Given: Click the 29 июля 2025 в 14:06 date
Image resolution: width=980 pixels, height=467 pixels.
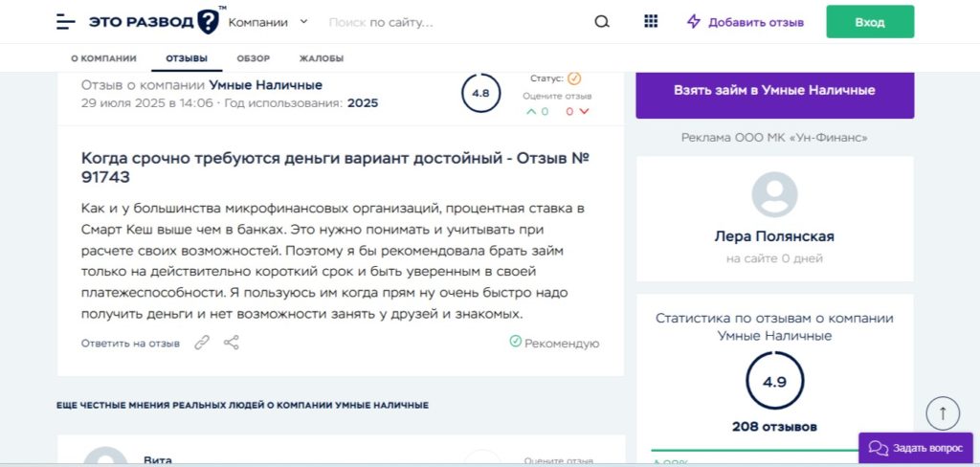Looking at the screenshot, I should [146, 103].
